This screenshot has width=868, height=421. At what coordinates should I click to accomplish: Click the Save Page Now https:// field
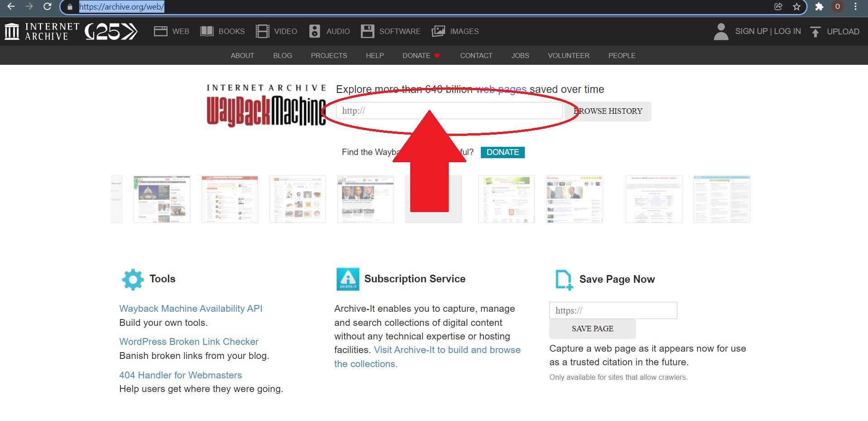tap(613, 310)
